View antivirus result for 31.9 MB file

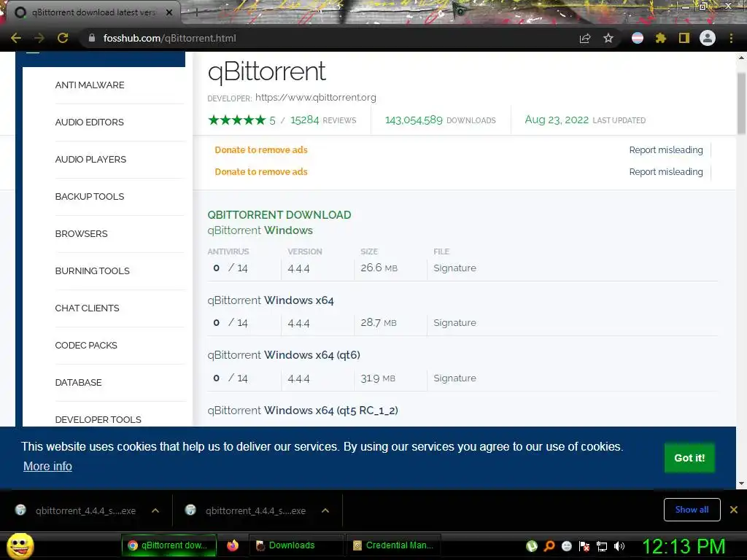(x=231, y=378)
